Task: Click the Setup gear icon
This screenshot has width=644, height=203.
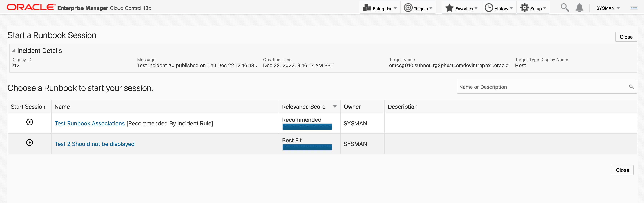Action: [x=524, y=8]
